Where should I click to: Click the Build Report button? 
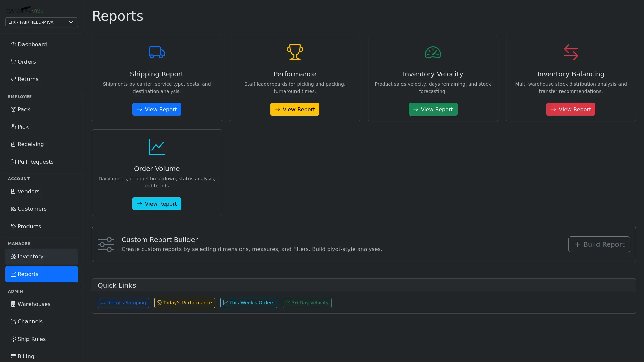599,244
